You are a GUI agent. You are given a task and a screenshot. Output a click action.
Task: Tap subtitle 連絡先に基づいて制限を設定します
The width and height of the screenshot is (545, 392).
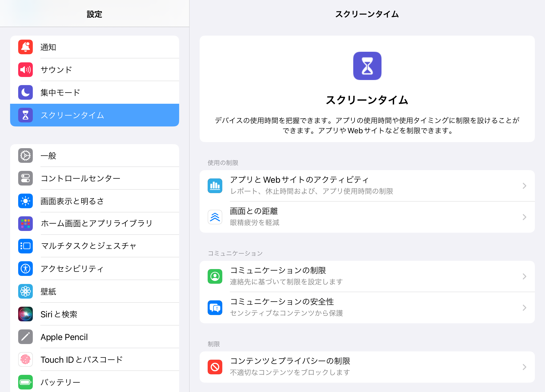point(286,282)
